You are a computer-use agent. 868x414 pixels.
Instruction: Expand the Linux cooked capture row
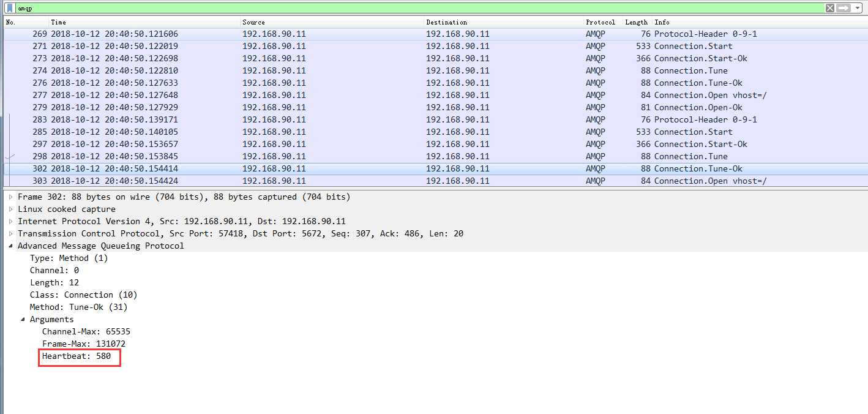(x=10, y=209)
